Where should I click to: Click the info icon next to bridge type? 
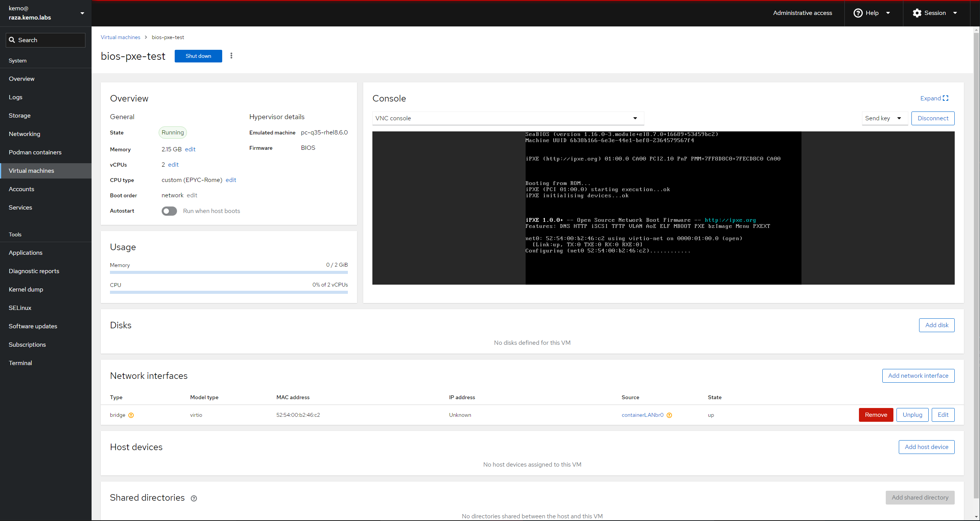coord(131,415)
